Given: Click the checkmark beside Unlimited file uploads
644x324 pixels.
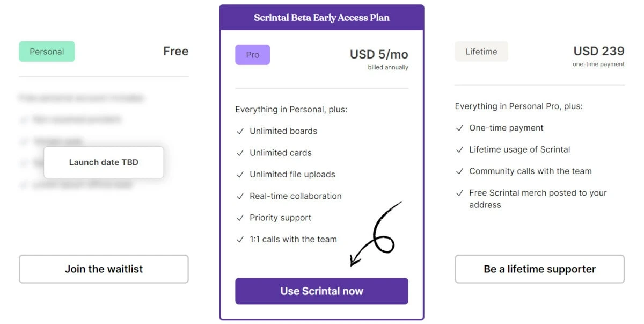Looking at the screenshot, I should pos(240,175).
